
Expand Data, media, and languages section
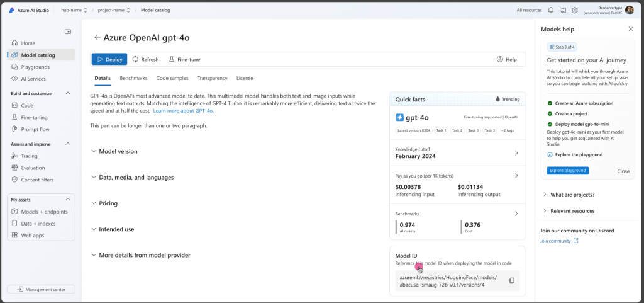click(x=132, y=178)
